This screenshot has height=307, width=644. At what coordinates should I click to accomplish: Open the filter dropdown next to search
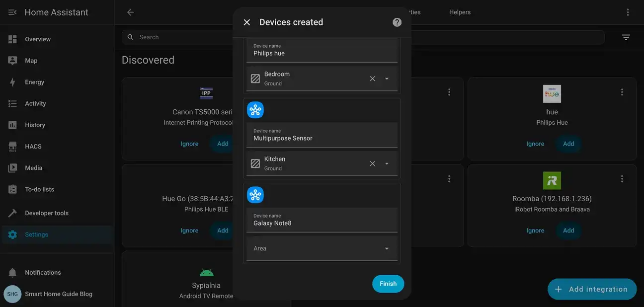pyautogui.click(x=625, y=37)
